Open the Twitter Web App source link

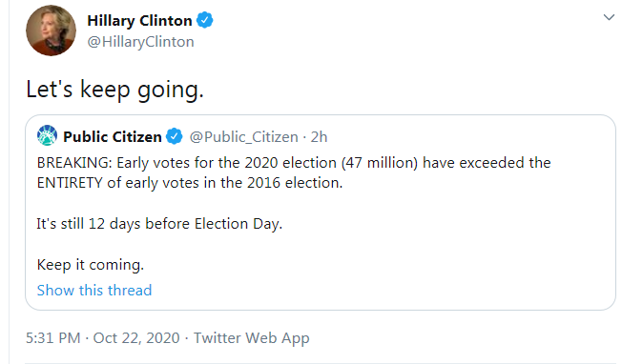[x=252, y=338]
